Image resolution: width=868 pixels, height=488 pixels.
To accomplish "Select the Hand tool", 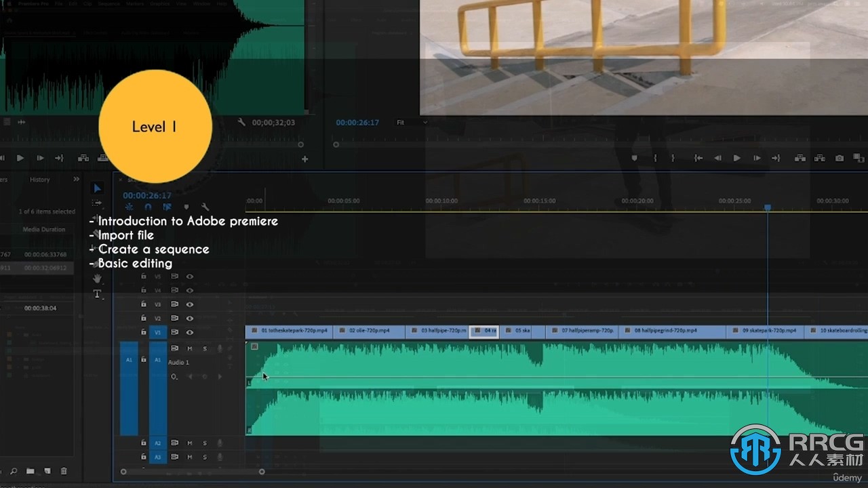I will (x=97, y=279).
